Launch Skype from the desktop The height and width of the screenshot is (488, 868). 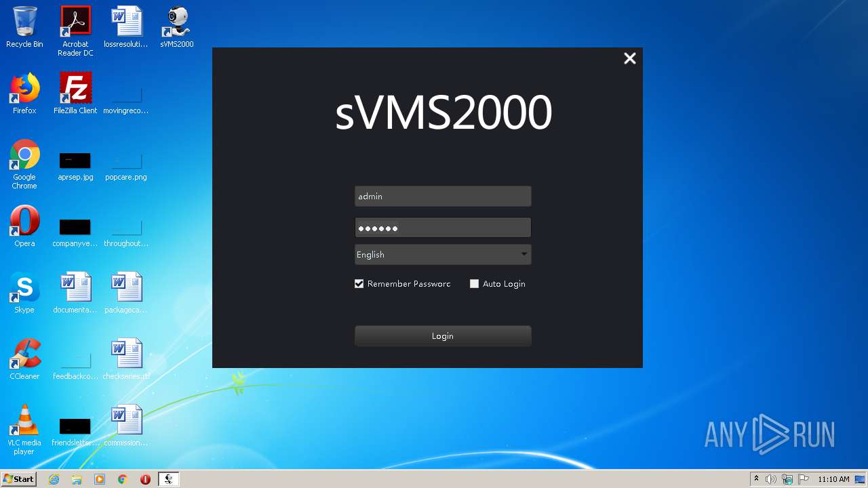tap(24, 293)
